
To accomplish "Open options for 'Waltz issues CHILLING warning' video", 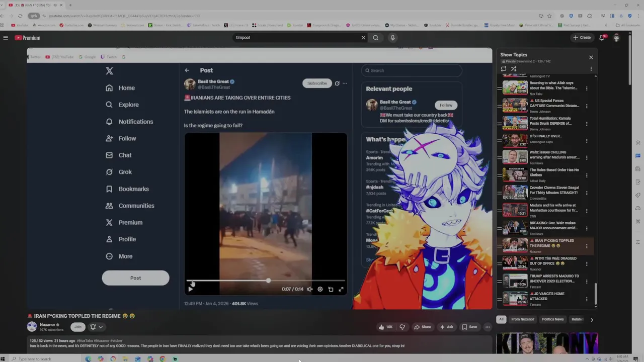I will click(x=587, y=157).
